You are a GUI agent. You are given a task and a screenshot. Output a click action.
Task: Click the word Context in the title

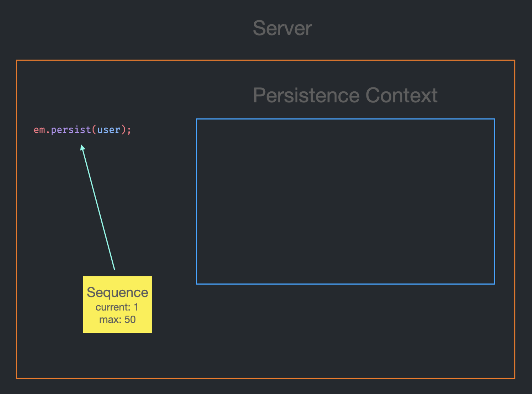tap(402, 95)
